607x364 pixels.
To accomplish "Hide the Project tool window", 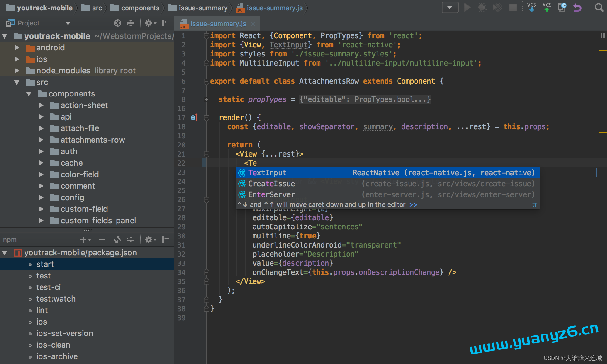I will [x=165, y=23].
